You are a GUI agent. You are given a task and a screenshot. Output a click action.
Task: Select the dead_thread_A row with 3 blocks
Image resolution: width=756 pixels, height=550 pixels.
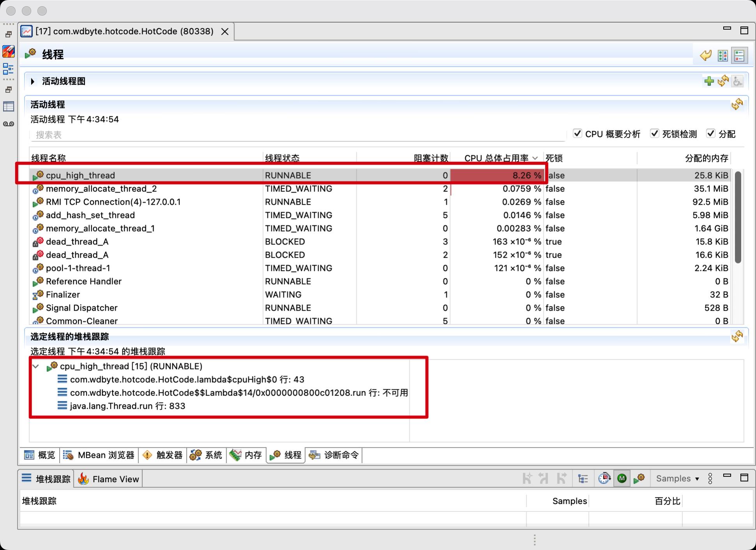pos(77,242)
